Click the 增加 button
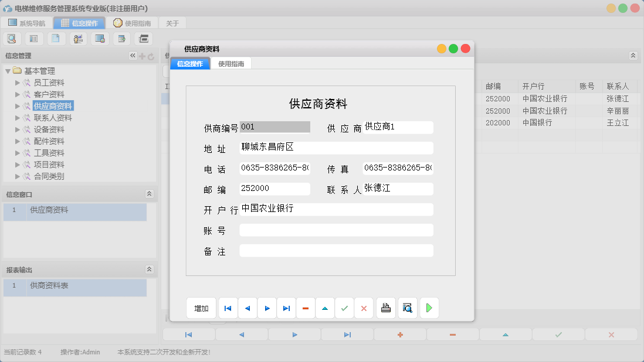 tap(201, 308)
